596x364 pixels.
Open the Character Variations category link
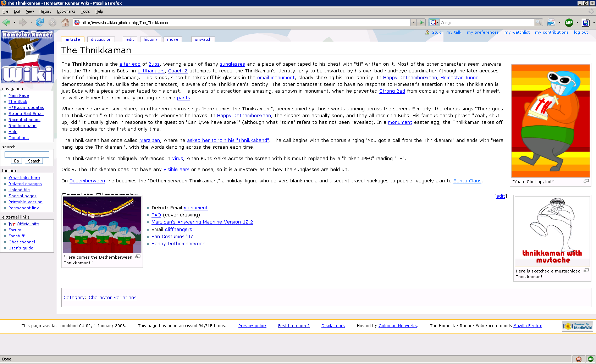112,298
